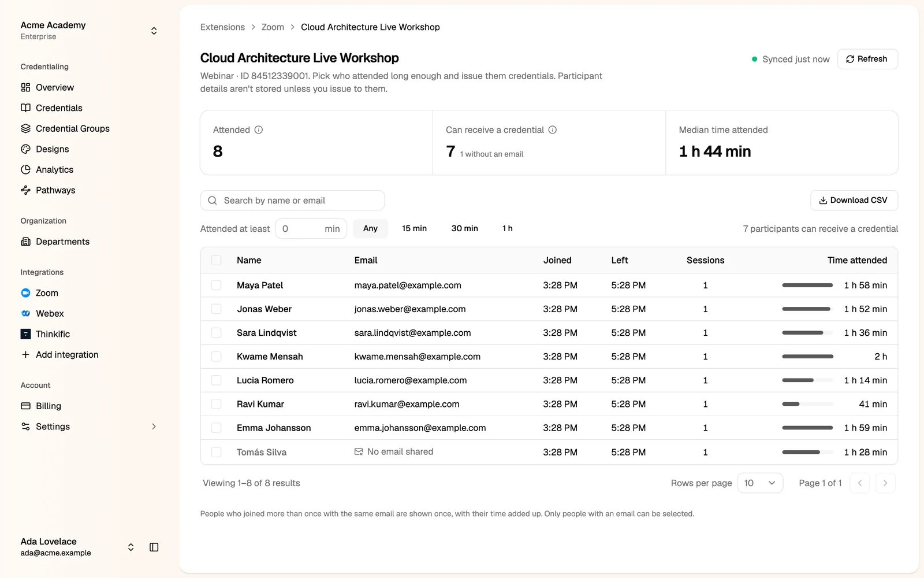The width and height of the screenshot is (924, 578).
Task: Click the Credential Groups layers icon
Action: (25, 128)
